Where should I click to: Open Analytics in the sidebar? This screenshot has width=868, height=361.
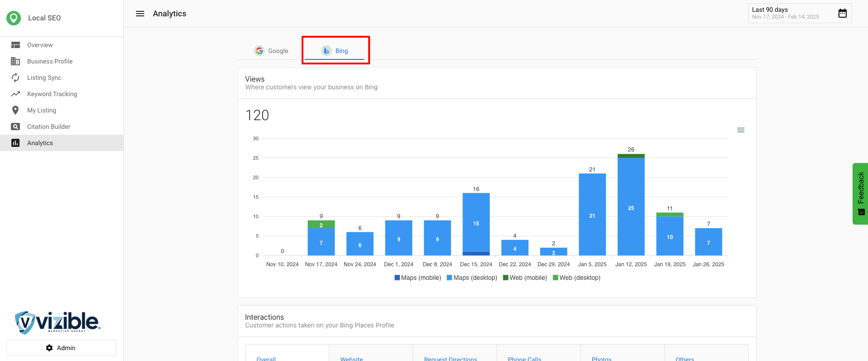[40, 143]
